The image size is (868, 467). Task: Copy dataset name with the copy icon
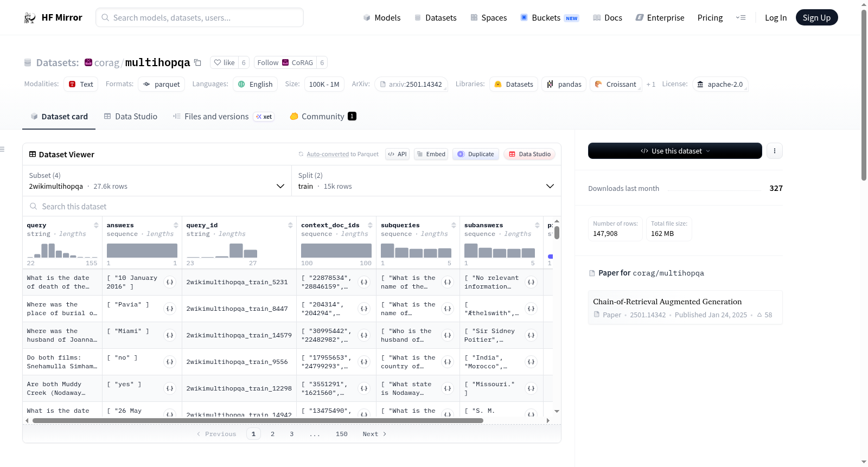[197, 63]
